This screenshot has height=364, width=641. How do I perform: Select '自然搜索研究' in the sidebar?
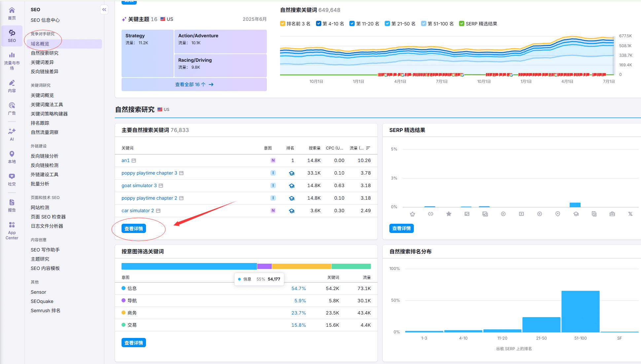tap(45, 53)
